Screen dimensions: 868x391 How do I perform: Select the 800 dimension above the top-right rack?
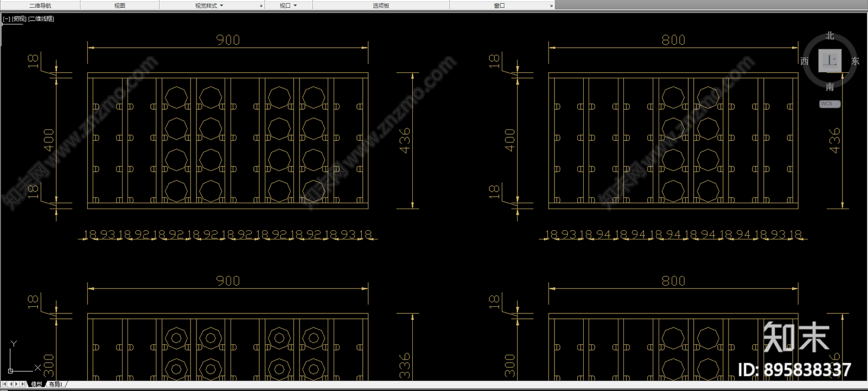(x=673, y=40)
